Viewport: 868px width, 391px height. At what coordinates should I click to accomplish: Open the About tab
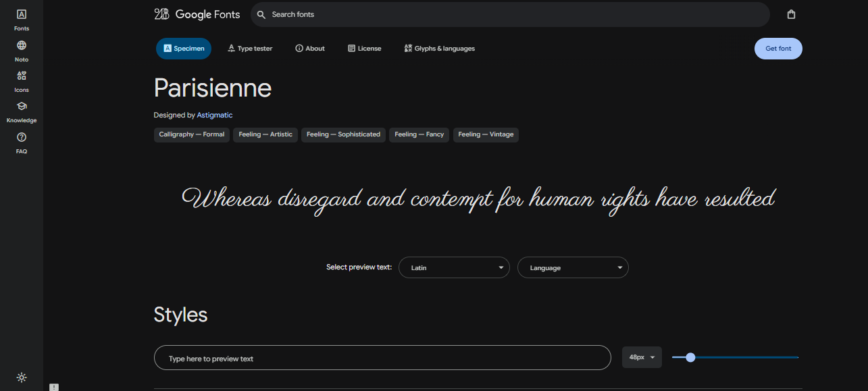310,49
